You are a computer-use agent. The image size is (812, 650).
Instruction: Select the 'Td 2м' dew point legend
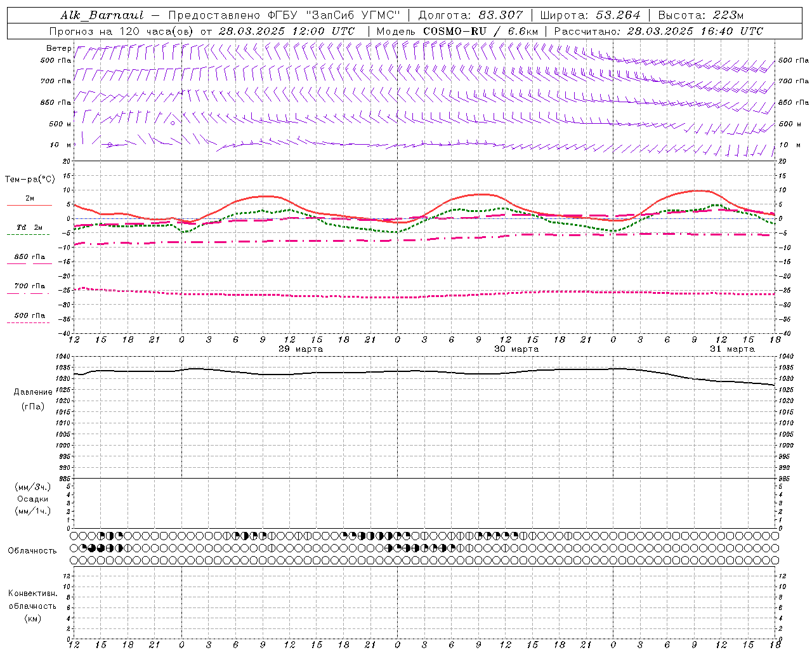[30, 227]
